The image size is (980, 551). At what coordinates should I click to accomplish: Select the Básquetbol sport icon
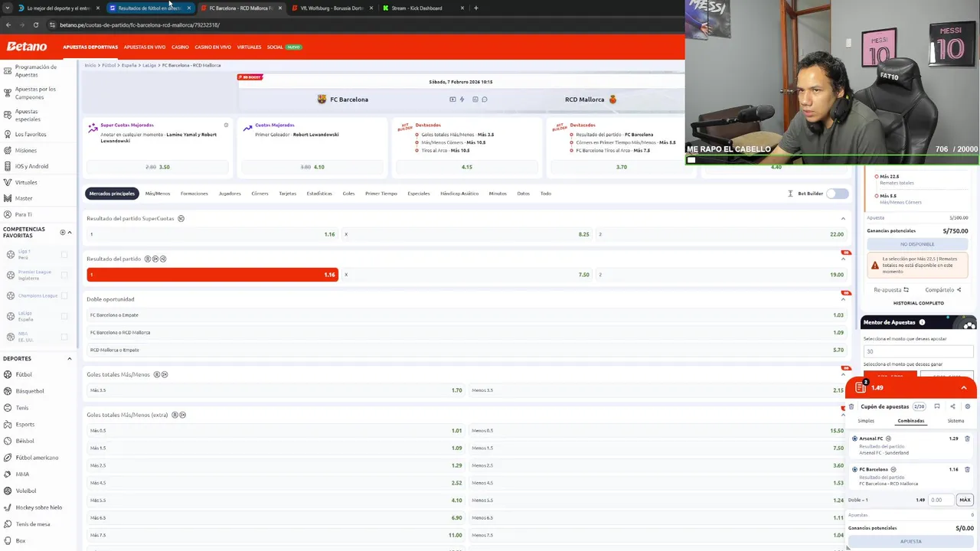8,391
